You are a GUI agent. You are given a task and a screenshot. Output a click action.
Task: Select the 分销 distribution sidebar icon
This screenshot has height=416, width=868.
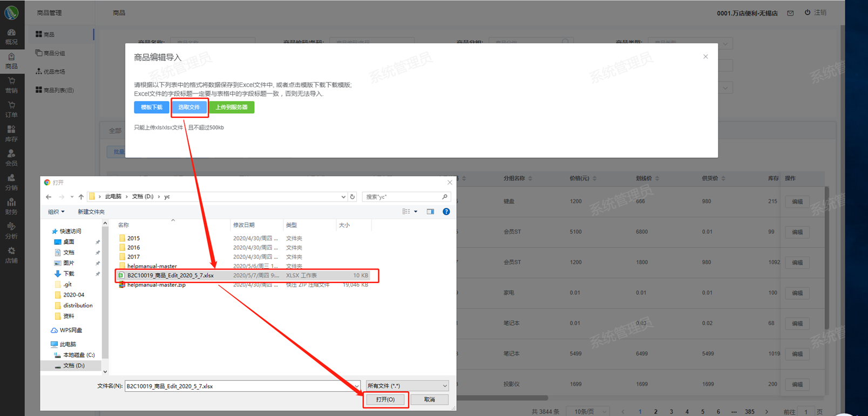(x=11, y=183)
